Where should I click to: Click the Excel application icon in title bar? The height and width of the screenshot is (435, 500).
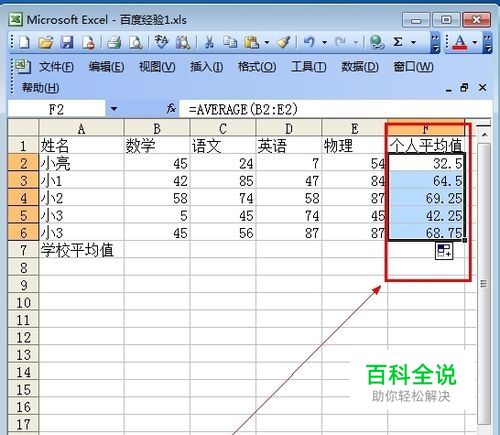(x=16, y=19)
